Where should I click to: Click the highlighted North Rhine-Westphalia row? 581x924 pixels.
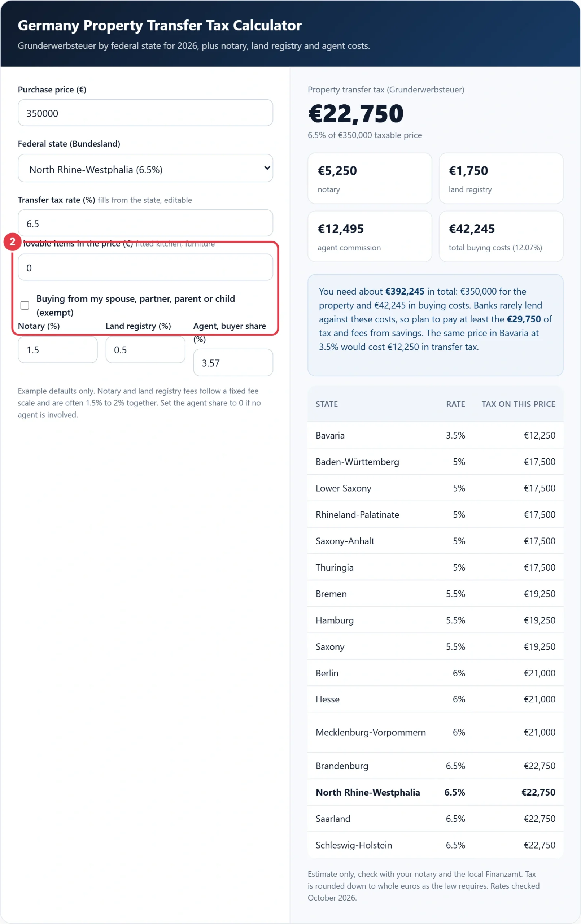(435, 792)
